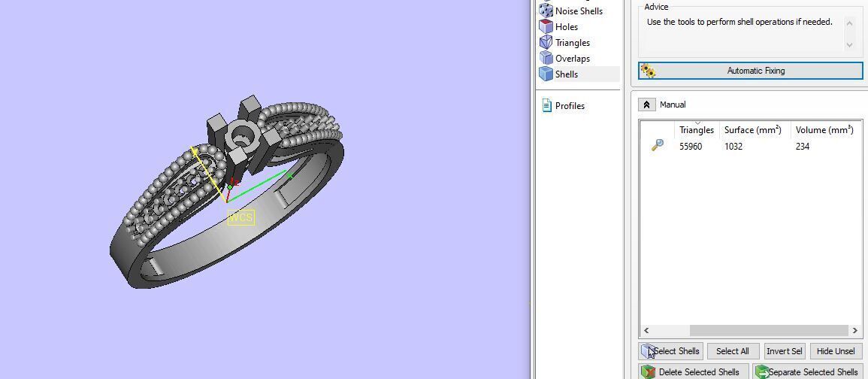Sort by the Triangles column header
Viewport: 868px width, 379px height.
(x=697, y=130)
